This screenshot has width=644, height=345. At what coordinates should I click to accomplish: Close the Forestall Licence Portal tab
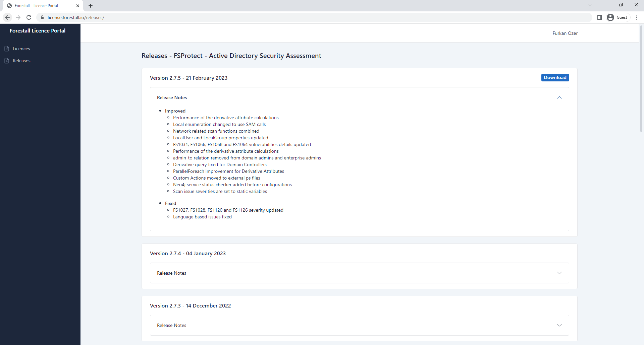pos(78,6)
